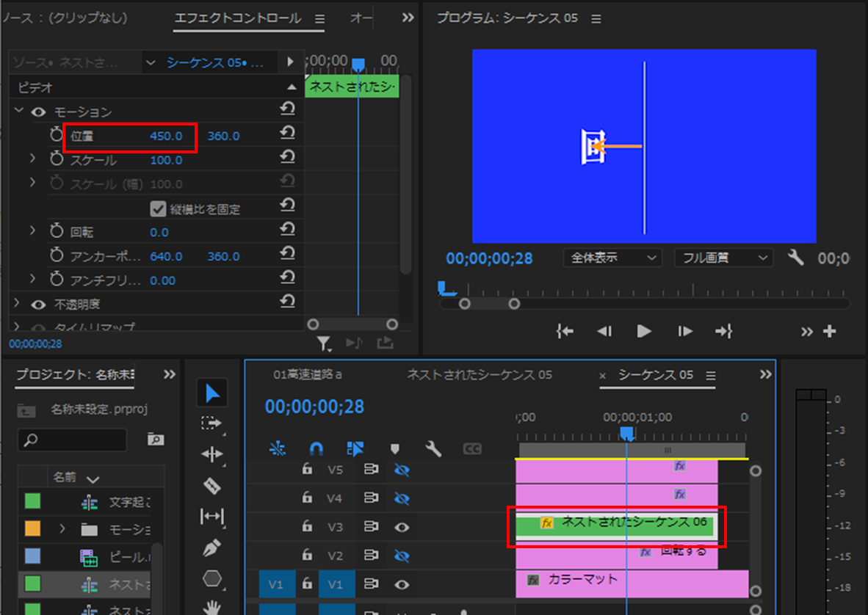Select the Selection tool

[212, 392]
